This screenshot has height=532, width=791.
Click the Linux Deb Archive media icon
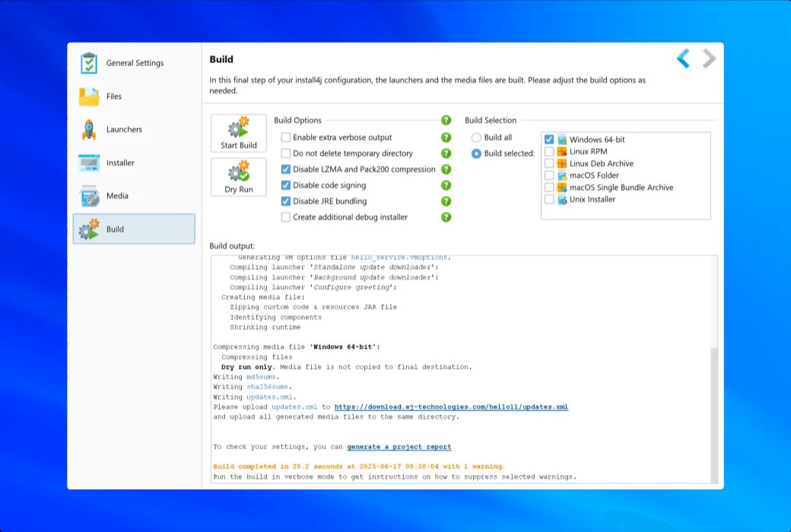click(x=562, y=163)
